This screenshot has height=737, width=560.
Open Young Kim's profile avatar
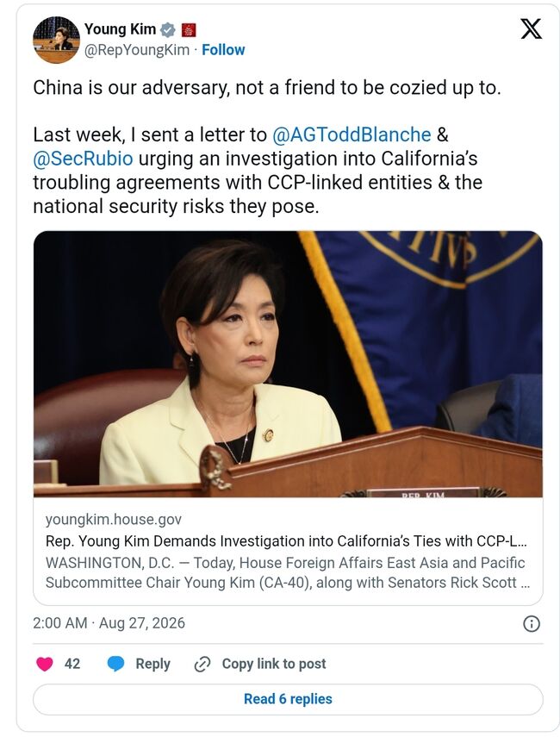[x=56, y=40]
